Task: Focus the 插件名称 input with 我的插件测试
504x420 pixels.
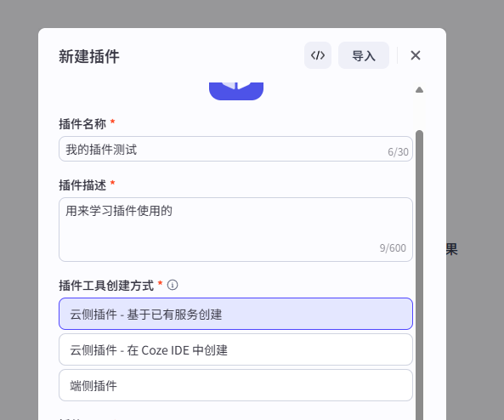Action: 235,149
